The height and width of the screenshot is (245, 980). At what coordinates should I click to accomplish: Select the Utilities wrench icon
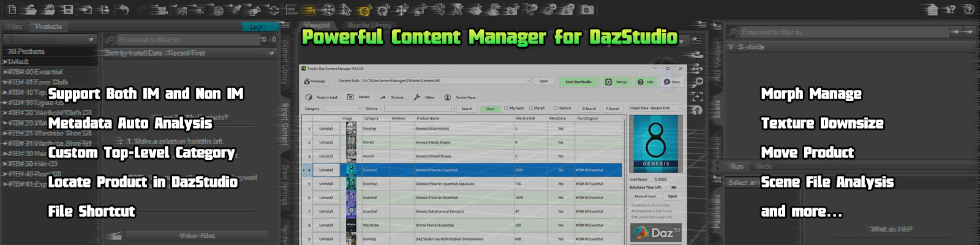click(x=417, y=97)
